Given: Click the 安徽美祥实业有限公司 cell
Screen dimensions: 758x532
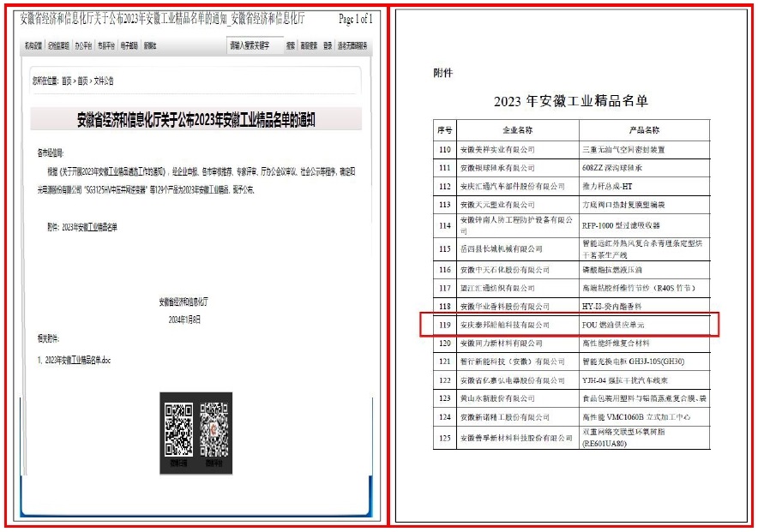Looking at the screenshot, I should (x=518, y=150).
